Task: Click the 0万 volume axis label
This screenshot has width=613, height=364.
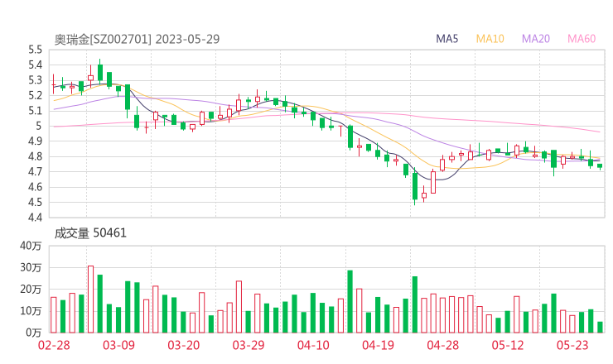Action: (x=35, y=332)
